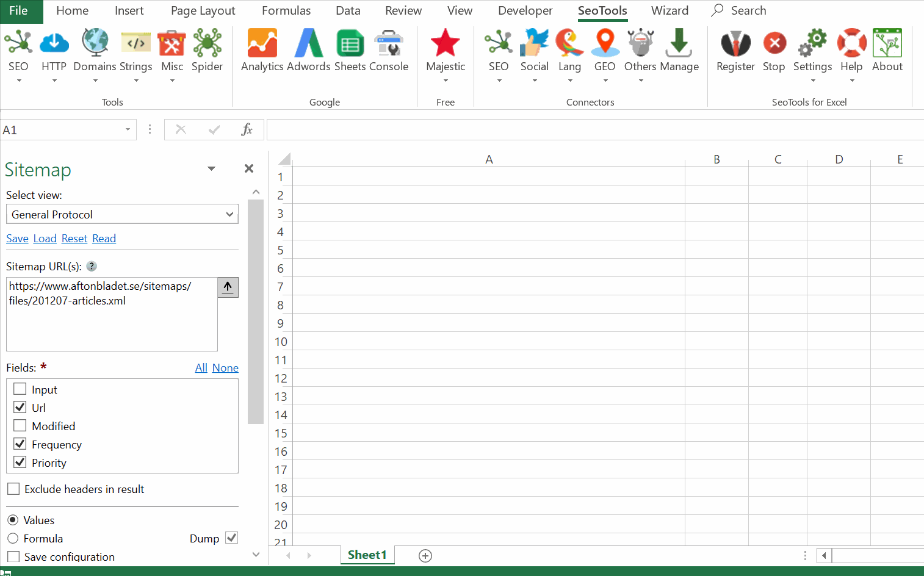Click the Reset link
This screenshot has height=576, width=924.
click(74, 239)
